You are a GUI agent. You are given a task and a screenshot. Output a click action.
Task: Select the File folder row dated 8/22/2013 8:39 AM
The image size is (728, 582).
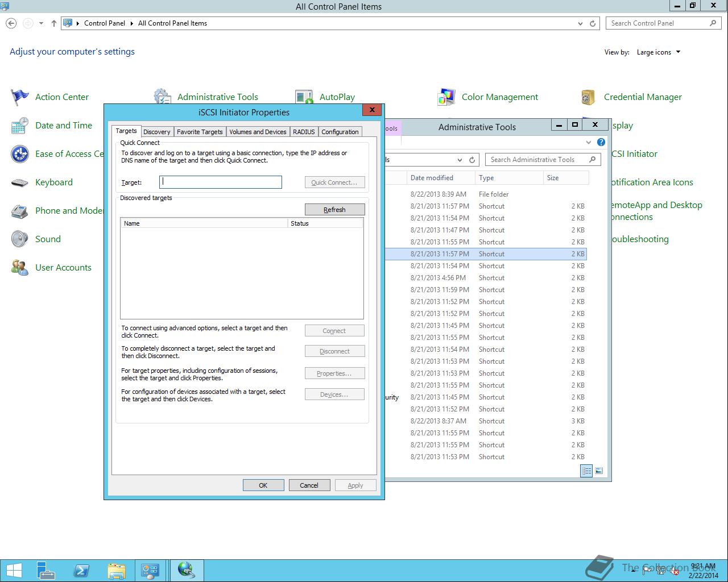tap(486, 194)
